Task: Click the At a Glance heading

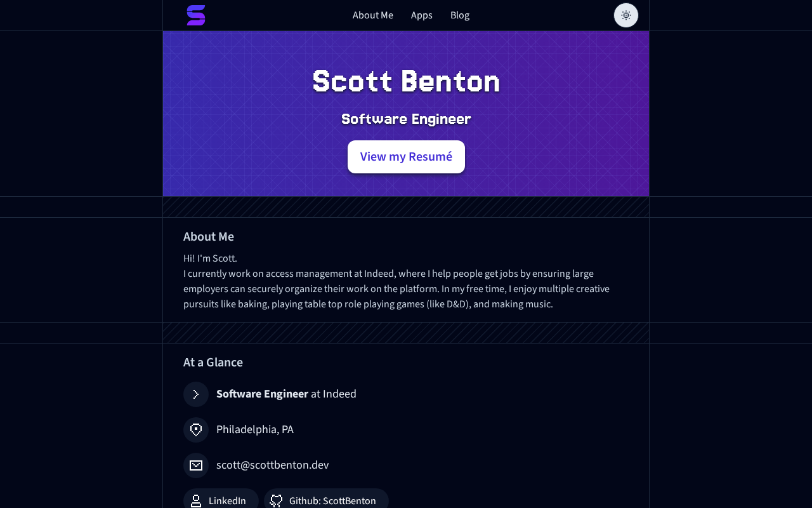Action: click(x=213, y=363)
